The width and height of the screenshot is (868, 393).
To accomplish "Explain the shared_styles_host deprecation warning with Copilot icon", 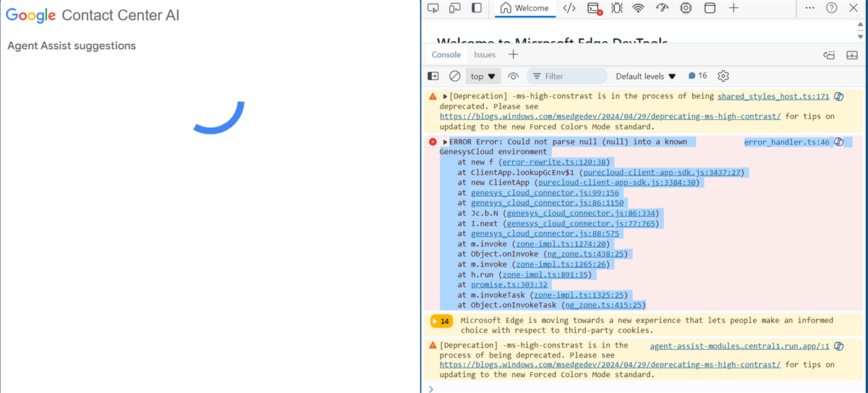I will pos(838,96).
